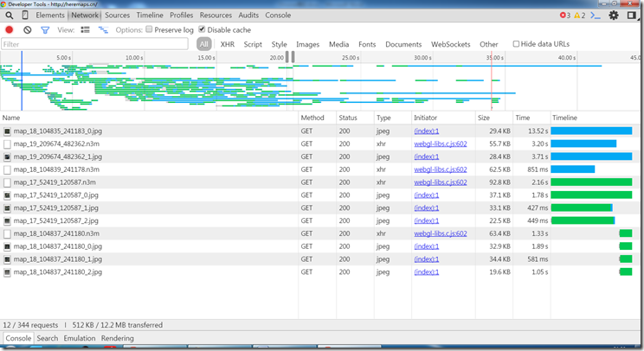Select row map_18_104839_241178.n3m
The image size is (644, 351).
319,169
